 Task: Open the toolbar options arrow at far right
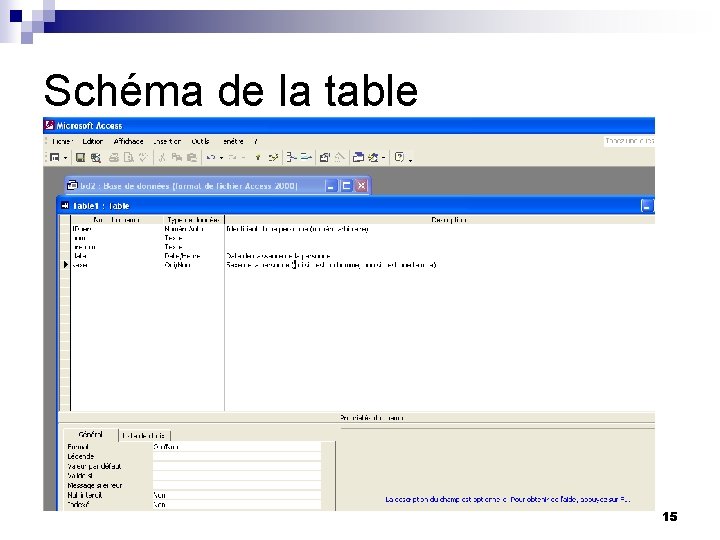410,160
